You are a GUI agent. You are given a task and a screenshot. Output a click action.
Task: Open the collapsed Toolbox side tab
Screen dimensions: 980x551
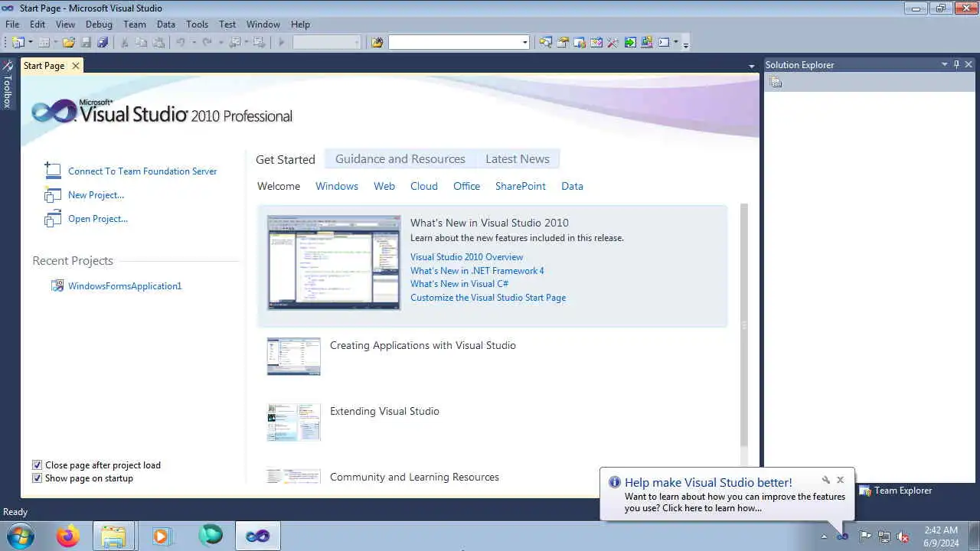click(8, 84)
